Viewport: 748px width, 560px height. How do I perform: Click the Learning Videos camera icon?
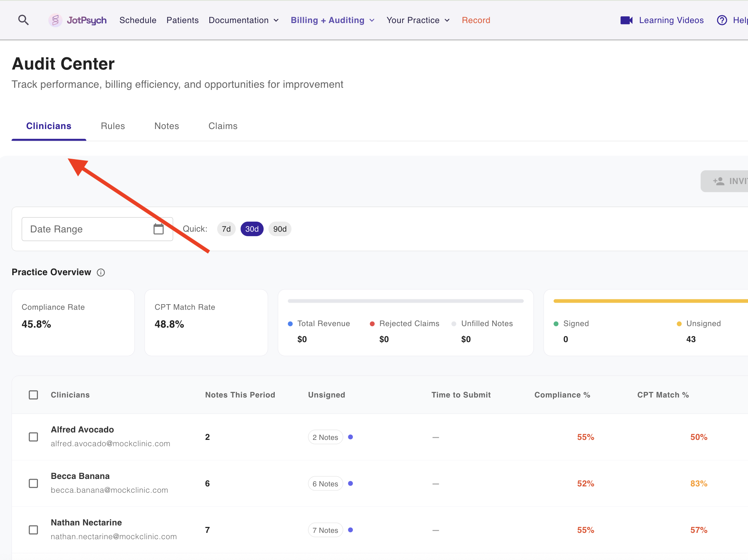pyautogui.click(x=626, y=20)
